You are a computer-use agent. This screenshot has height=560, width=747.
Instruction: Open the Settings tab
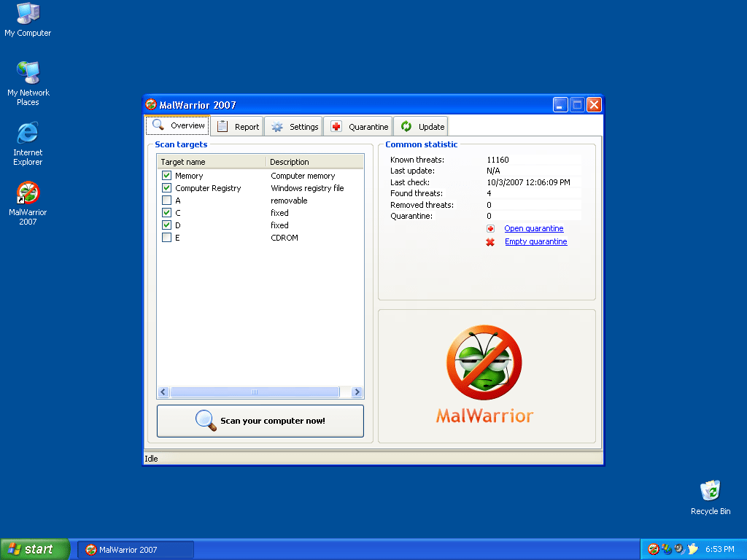point(294,126)
